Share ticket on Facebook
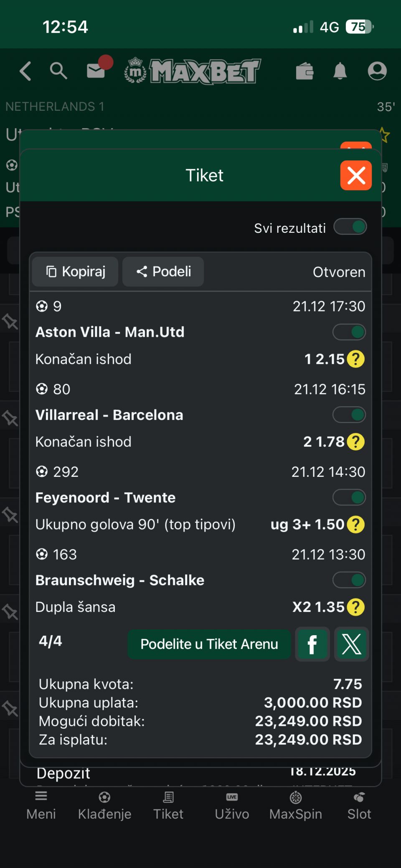The height and width of the screenshot is (868, 401). [312, 644]
